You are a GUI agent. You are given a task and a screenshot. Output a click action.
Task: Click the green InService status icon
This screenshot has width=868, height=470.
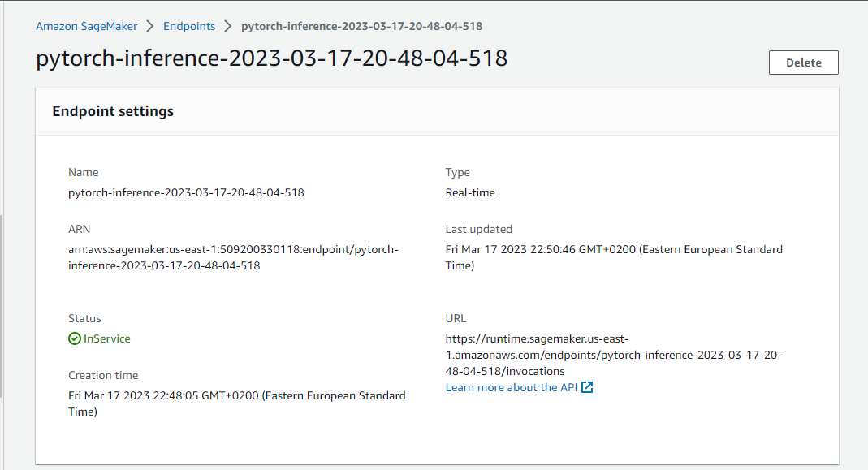[74, 338]
